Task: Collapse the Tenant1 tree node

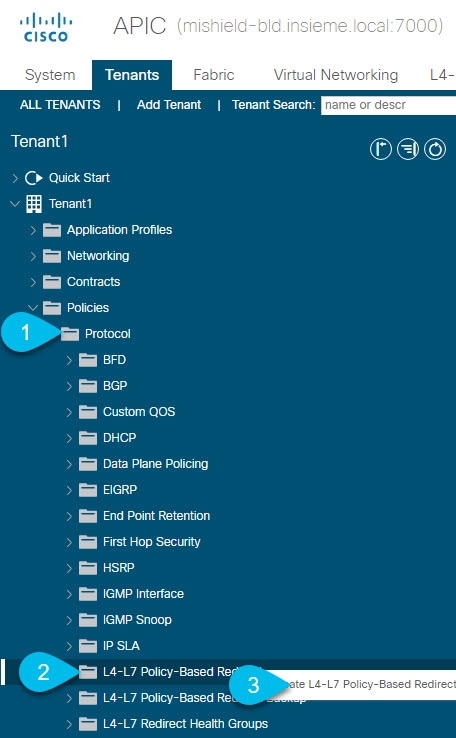Action: [15, 204]
